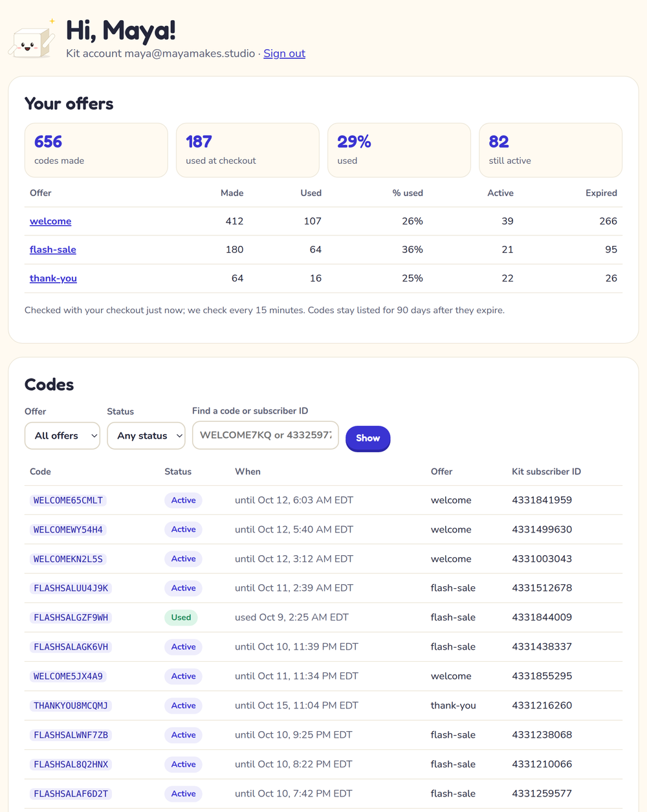The image size is (647, 812).
Task: Click subscriber ID 4331216260
Action: (x=542, y=705)
